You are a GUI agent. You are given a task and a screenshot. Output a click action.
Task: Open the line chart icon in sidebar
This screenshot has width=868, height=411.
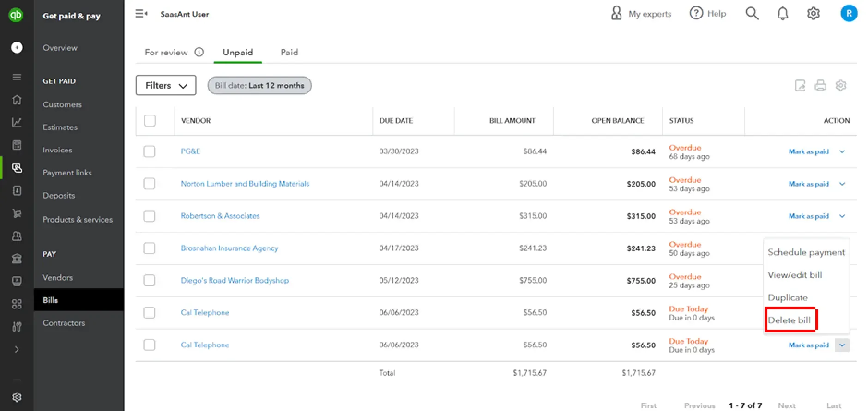(17, 122)
